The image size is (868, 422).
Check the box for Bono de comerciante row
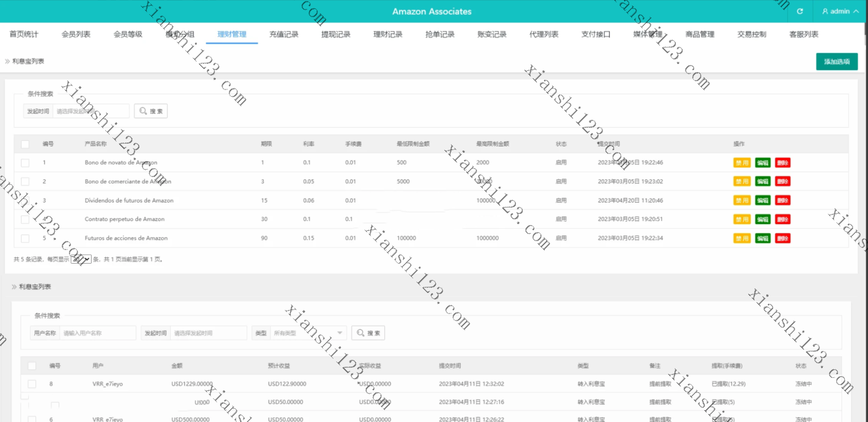click(x=25, y=182)
